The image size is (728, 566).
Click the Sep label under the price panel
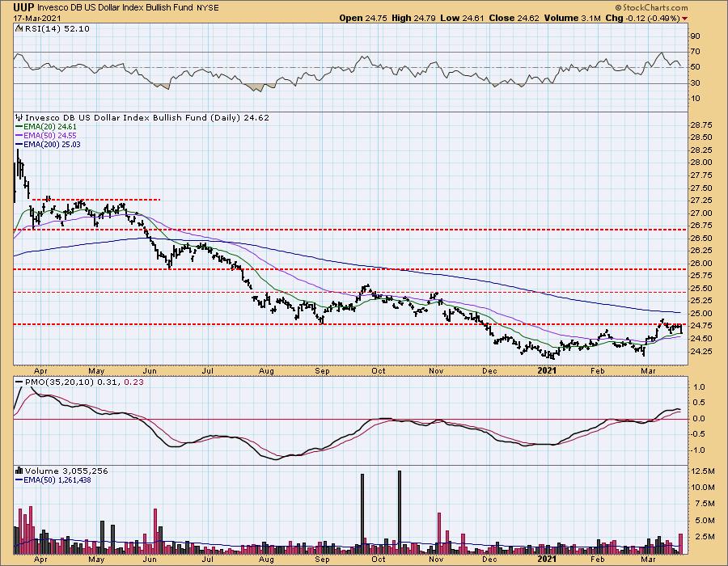322,370
